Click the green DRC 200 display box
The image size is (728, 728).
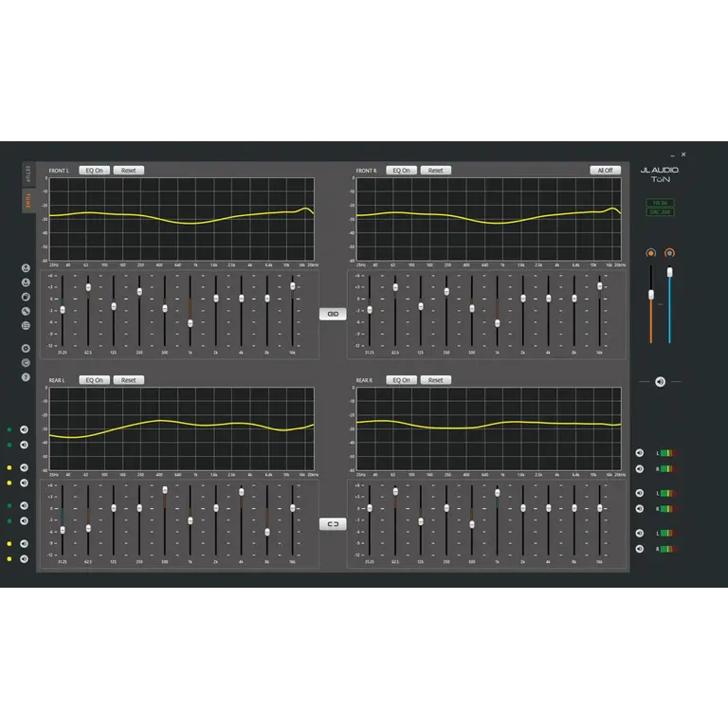[x=660, y=212]
